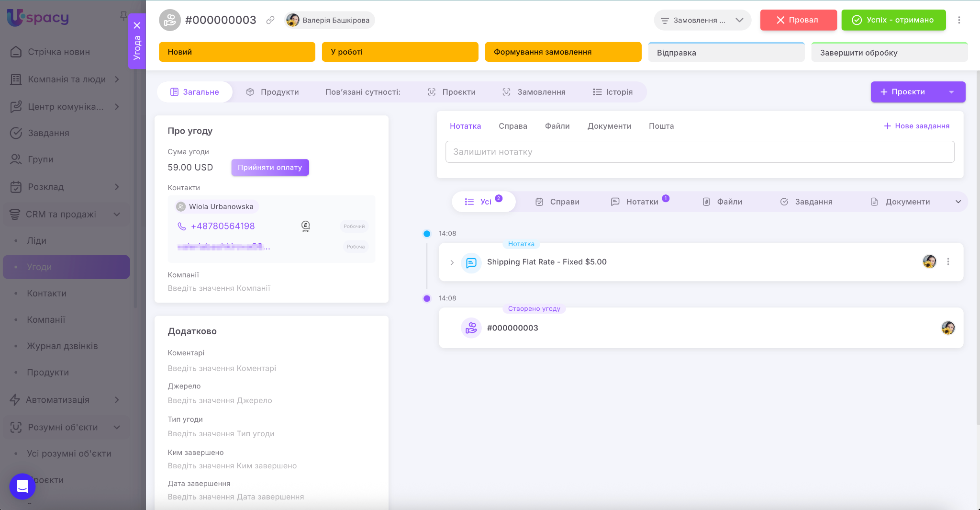Switch to the Продукти tab
This screenshot has height=510, width=980.
pos(273,92)
